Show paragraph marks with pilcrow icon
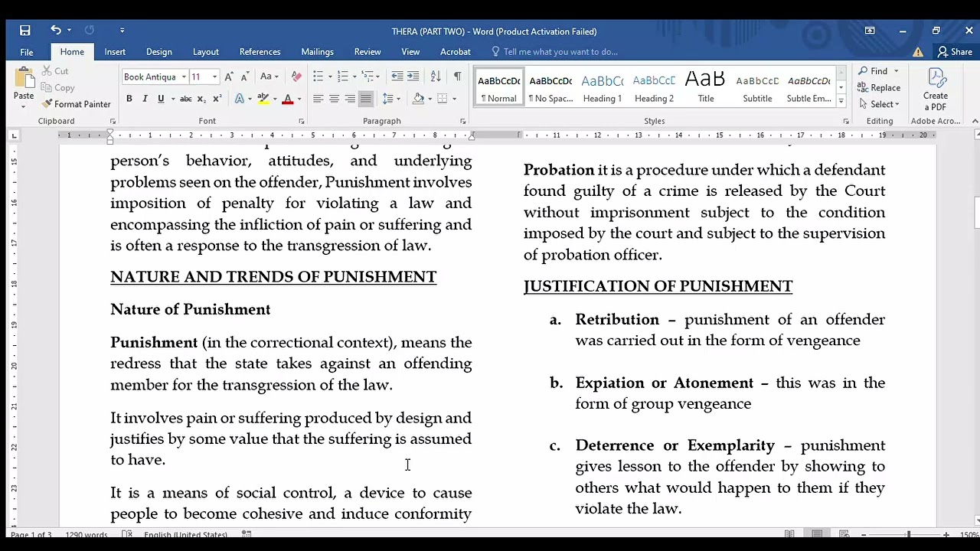 coord(457,77)
